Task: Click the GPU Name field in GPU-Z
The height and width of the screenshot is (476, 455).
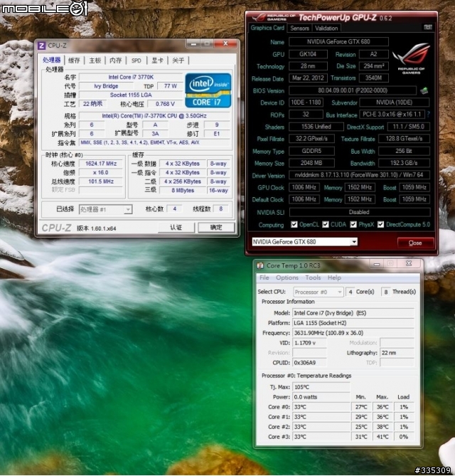Action: [x=338, y=41]
